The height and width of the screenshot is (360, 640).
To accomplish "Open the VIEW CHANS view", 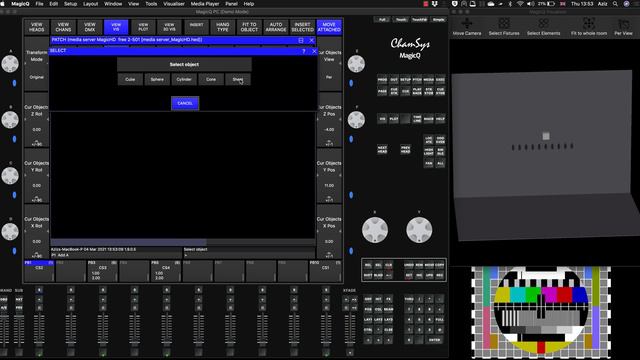I will [63, 27].
